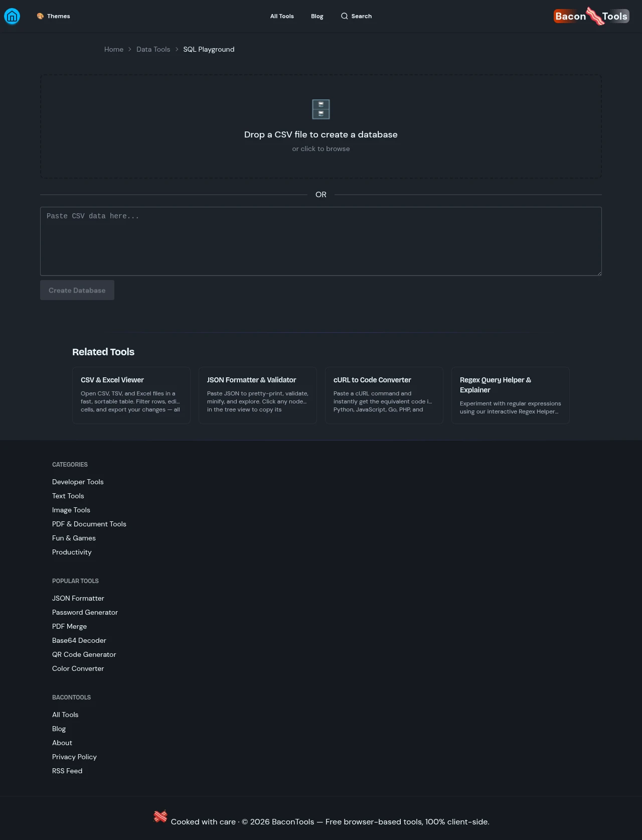Screen dimensions: 642x840
Task: Open Developer Tools category link
Action: click(78, 482)
